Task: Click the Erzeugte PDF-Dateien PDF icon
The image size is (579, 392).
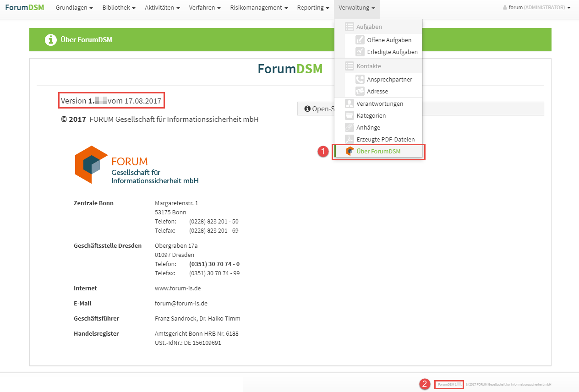Action: [350, 139]
